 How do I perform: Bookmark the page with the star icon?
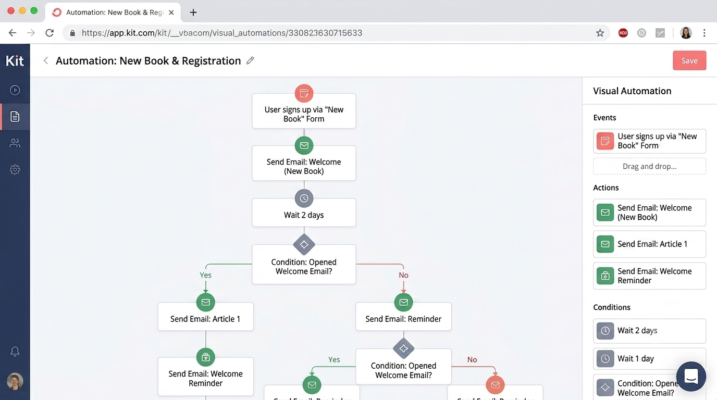pos(600,33)
